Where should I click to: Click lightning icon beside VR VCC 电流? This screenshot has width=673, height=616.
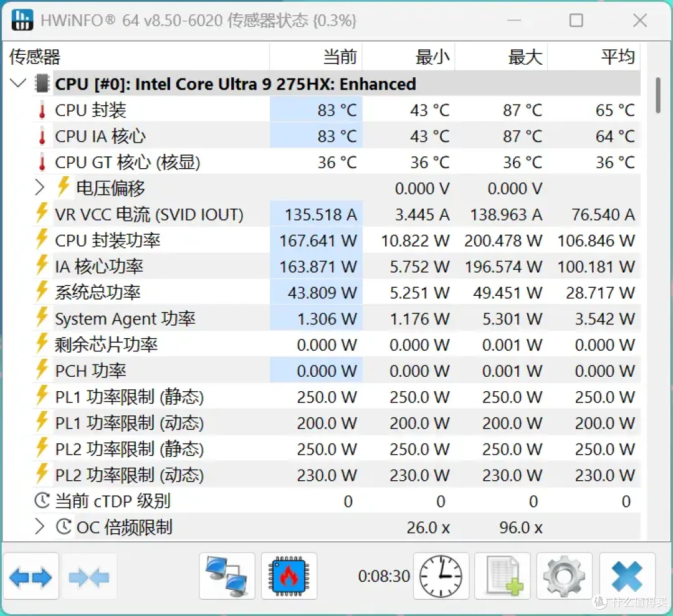click(42, 213)
